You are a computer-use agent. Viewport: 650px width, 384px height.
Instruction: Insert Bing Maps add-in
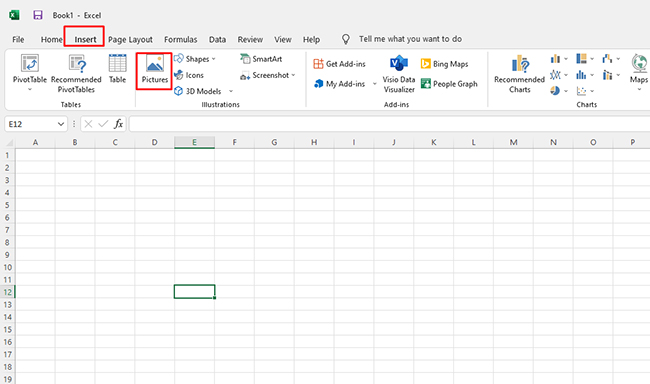[444, 64]
